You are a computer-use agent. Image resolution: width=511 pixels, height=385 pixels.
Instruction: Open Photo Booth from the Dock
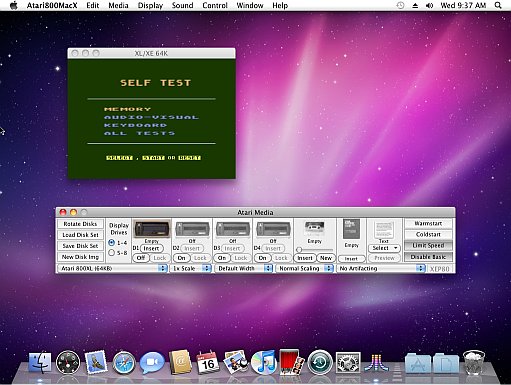(292, 362)
